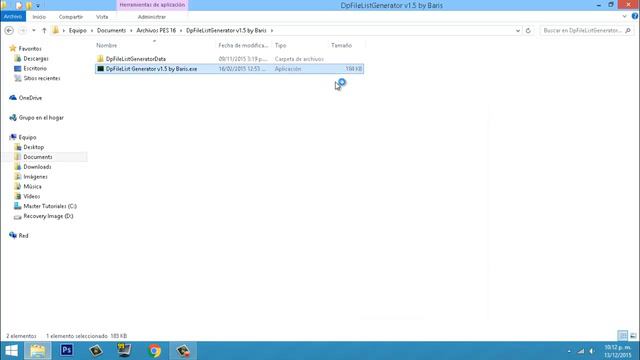Open the network signal tray icon
Image resolution: width=640 pixels, height=360 pixels.
(580, 351)
